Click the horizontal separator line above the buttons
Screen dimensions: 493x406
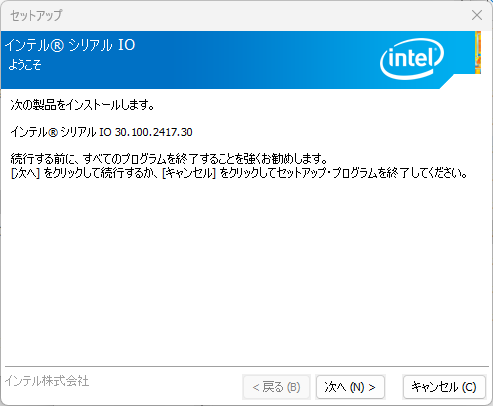coord(247,367)
